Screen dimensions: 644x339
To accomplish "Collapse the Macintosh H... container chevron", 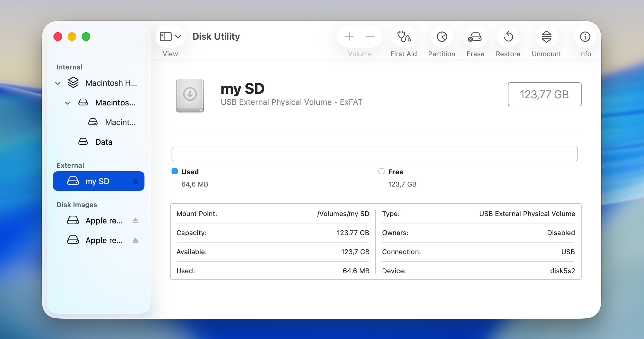I will (58, 83).
